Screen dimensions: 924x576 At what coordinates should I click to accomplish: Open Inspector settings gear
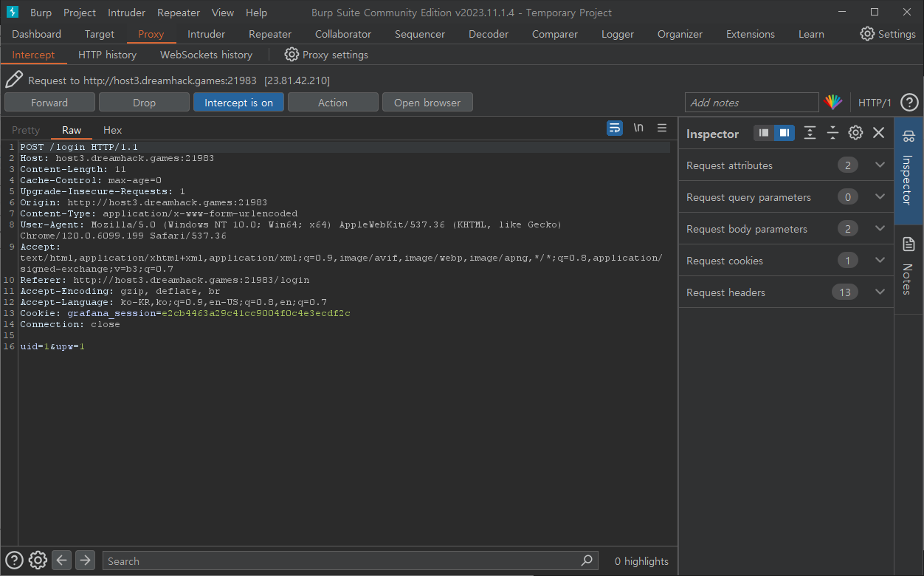tap(855, 133)
